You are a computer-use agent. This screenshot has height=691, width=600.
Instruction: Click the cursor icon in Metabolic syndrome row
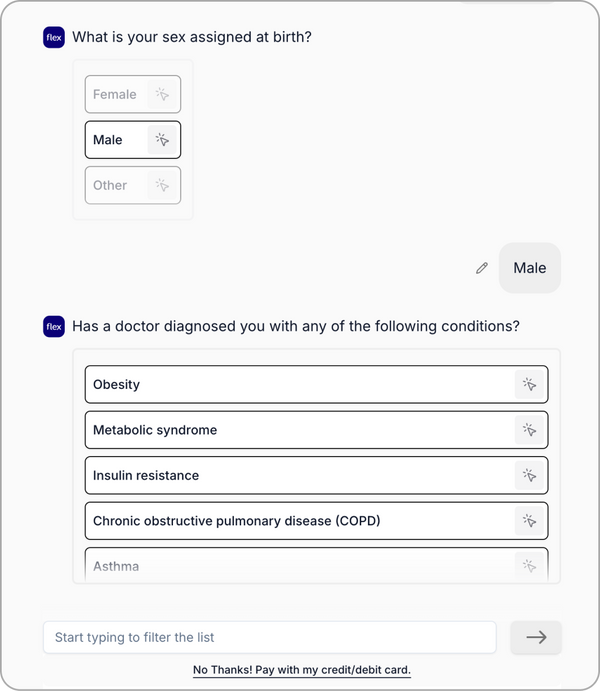point(529,430)
